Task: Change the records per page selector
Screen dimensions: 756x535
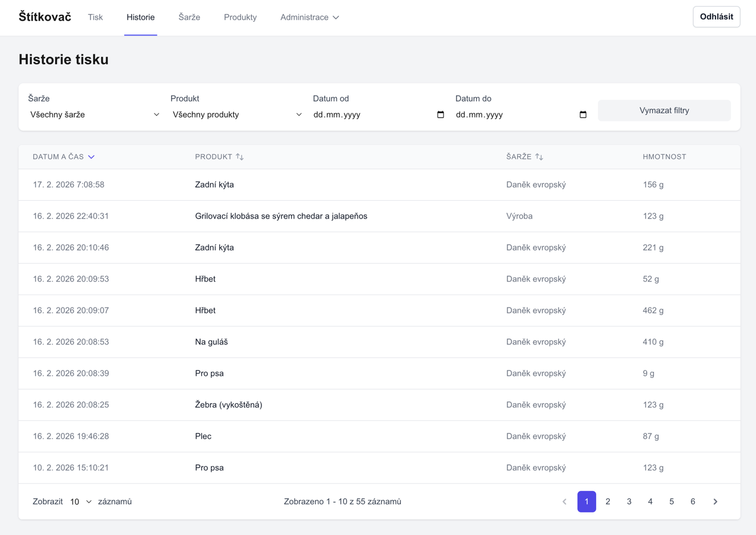Action: [81, 502]
